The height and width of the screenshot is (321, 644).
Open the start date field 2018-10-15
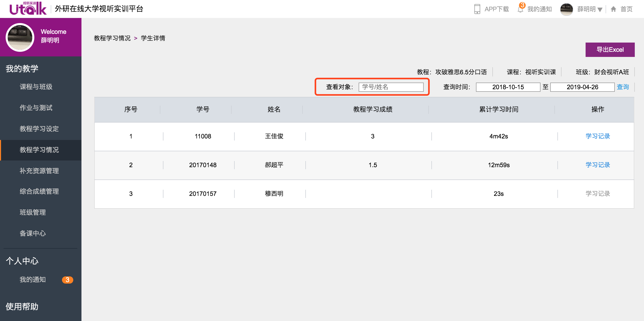508,87
